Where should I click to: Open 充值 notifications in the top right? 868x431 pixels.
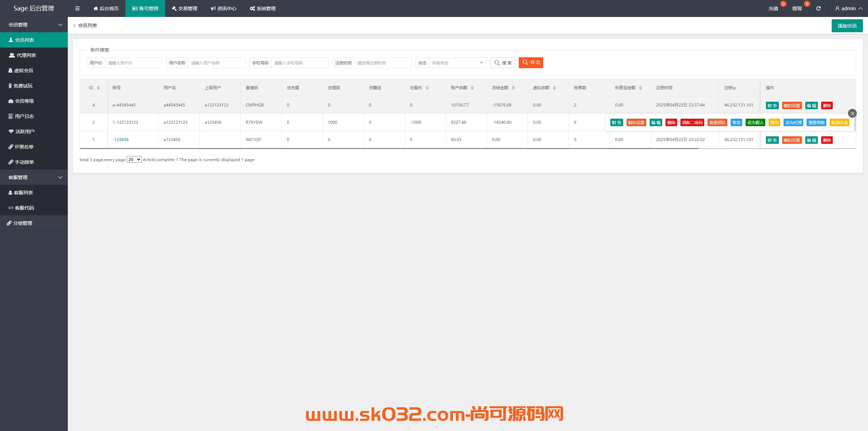coord(774,8)
